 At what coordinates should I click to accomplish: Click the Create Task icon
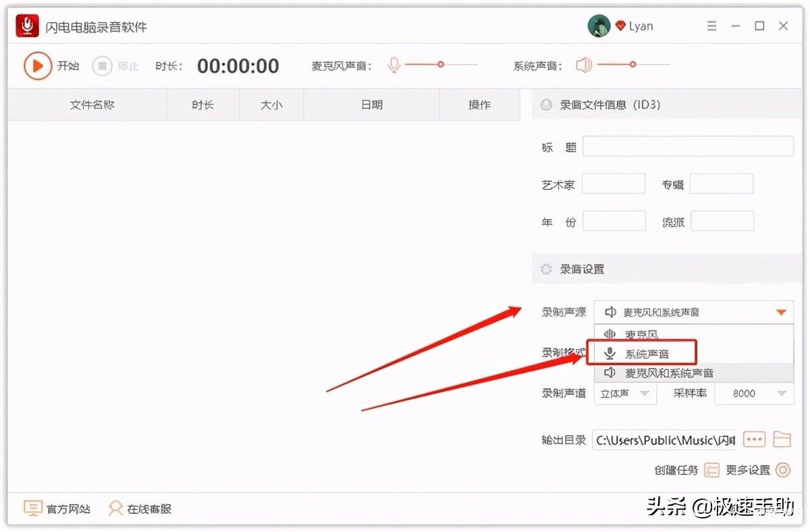(x=711, y=470)
